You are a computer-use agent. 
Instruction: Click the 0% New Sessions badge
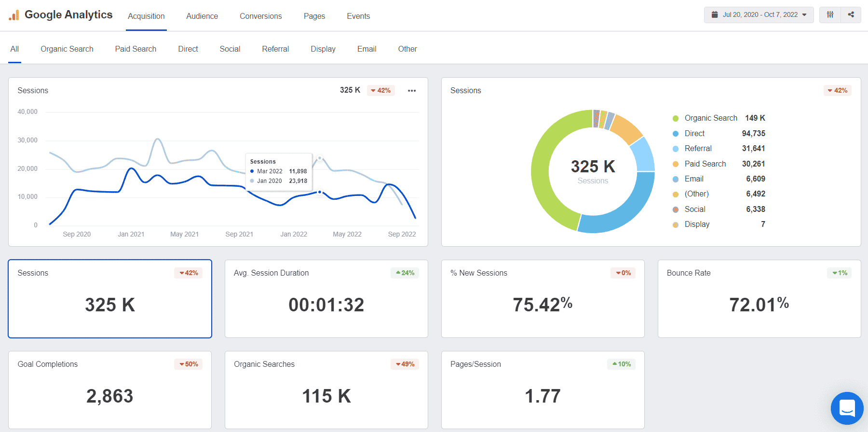pyautogui.click(x=623, y=273)
